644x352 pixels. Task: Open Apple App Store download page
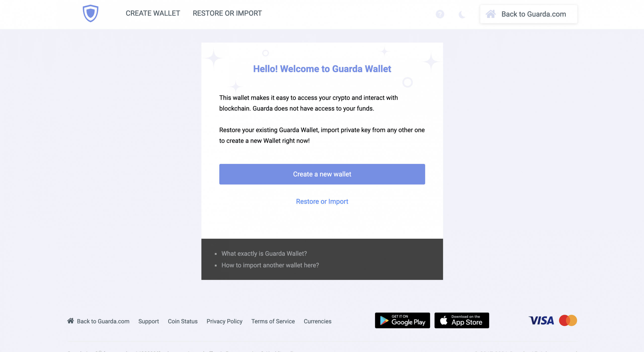click(x=462, y=321)
